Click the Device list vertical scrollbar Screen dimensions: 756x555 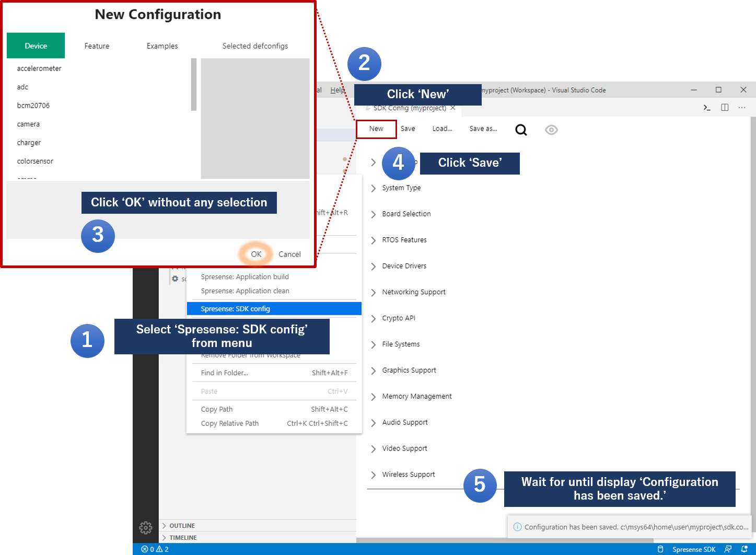[194, 85]
